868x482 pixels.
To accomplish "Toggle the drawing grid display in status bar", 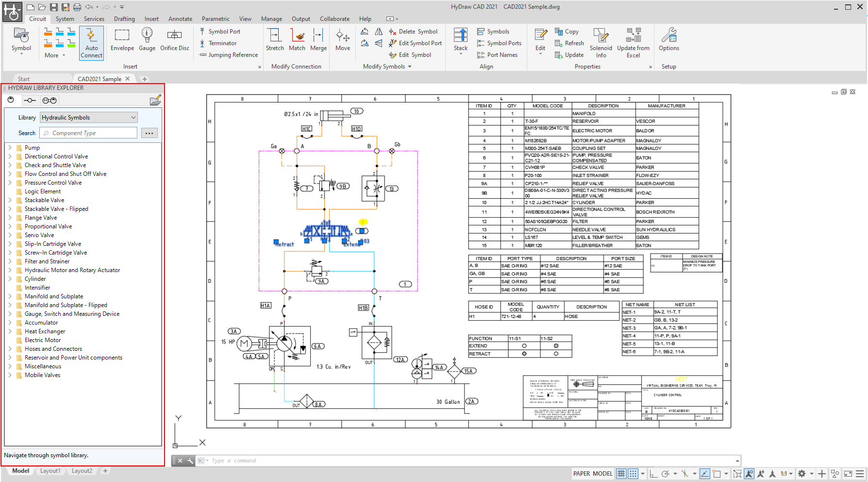I will 621,474.
